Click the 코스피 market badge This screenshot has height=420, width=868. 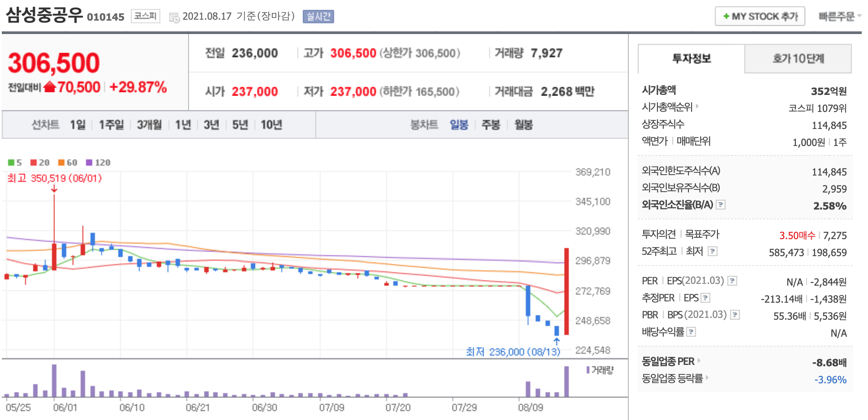click(146, 16)
